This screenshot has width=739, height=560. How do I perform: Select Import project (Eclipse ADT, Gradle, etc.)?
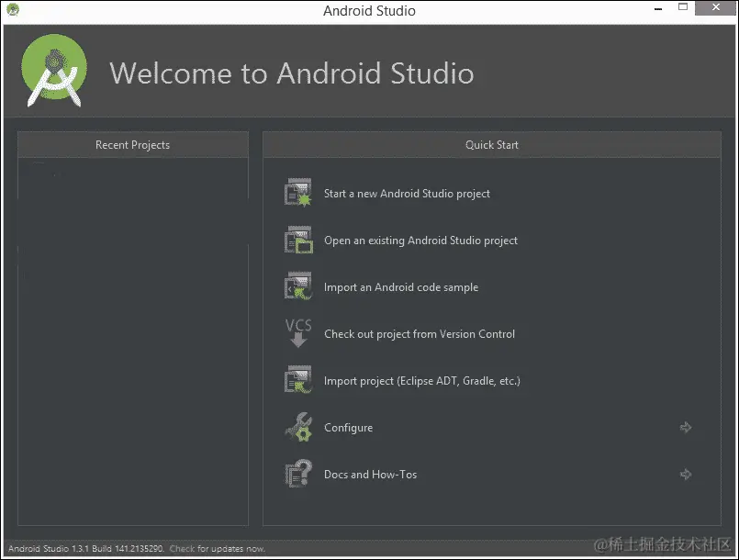421,380
